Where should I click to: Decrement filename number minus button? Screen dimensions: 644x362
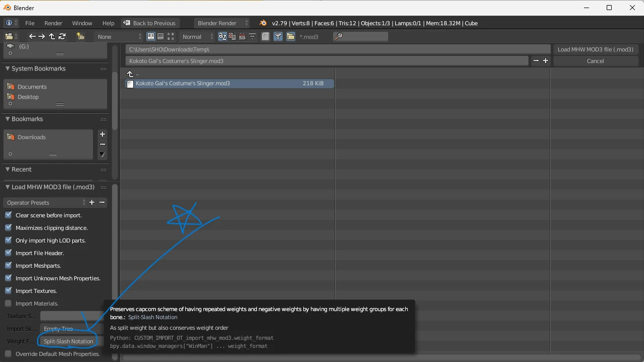[x=535, y=61]
